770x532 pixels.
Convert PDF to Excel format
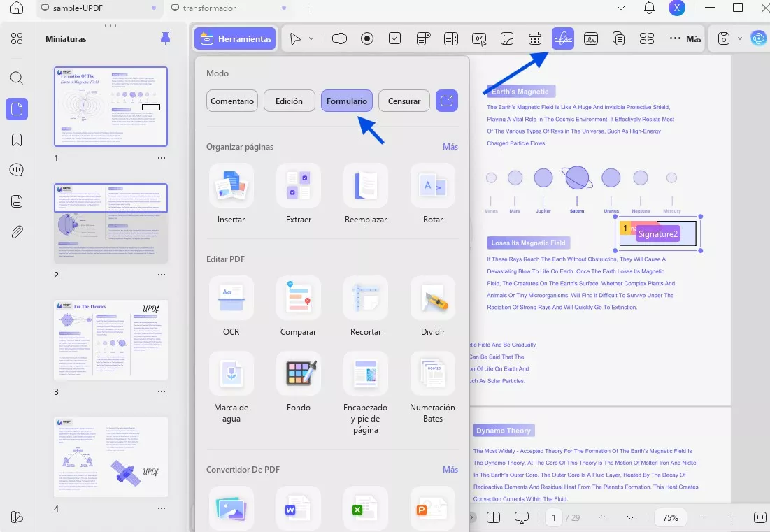[366, 508]
